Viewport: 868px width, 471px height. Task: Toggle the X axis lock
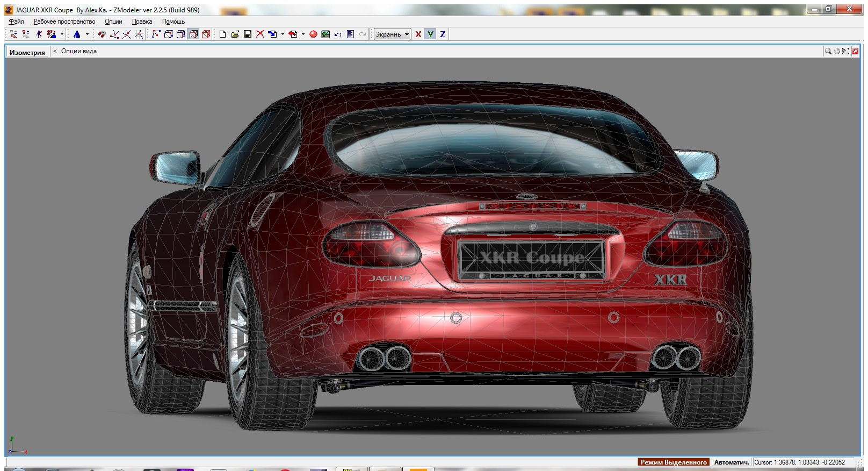pos(418,34)
